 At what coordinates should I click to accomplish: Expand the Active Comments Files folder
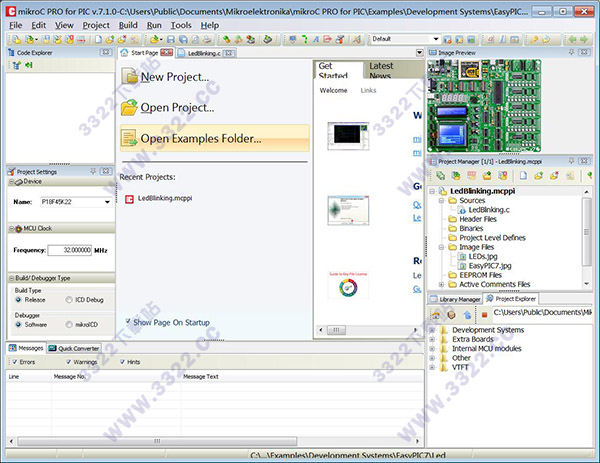[441, 284]
